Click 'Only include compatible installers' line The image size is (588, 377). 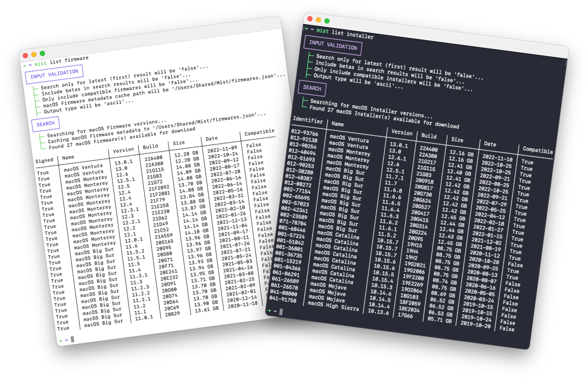pos(393,80)
